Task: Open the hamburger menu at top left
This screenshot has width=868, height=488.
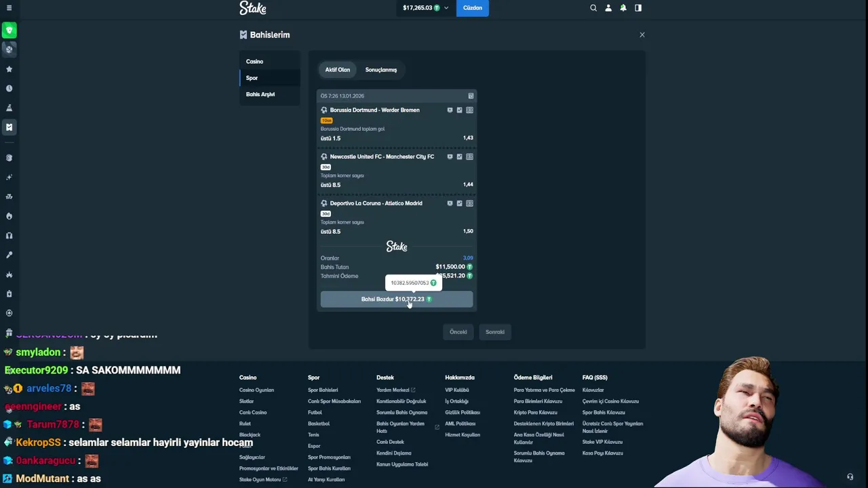Action: [x=9, y=8]
